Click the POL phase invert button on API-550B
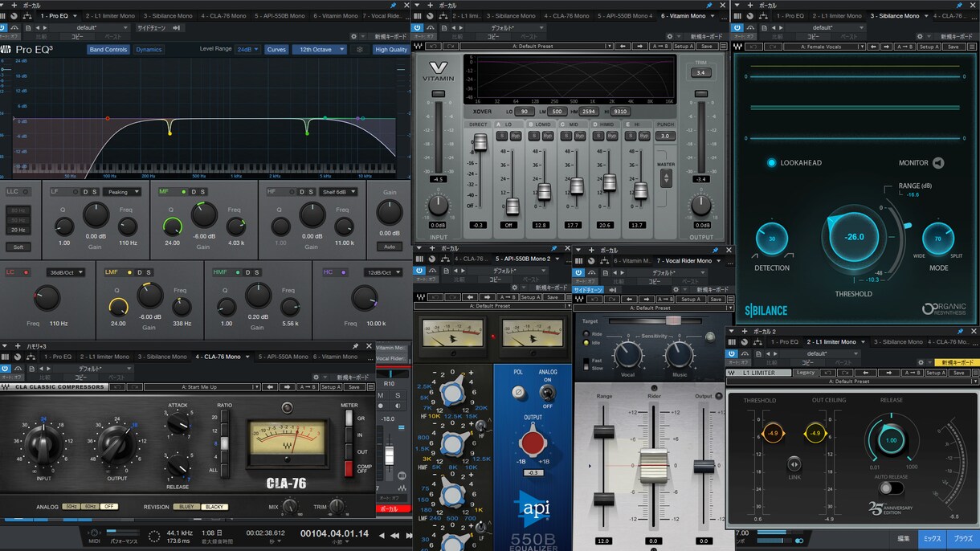This screenshot has width=980, height=551. tap(519, 392)
